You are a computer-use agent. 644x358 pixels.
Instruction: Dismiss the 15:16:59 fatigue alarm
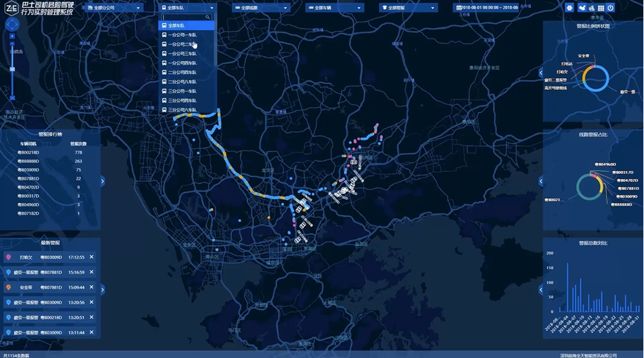[x=92, y=272]
